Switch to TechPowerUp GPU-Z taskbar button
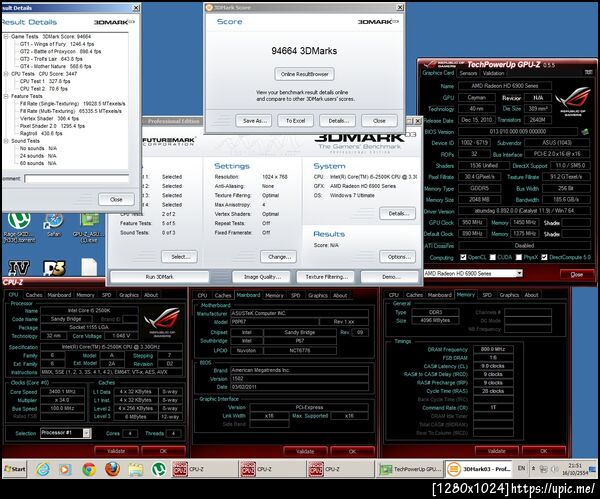 point(410,469)
